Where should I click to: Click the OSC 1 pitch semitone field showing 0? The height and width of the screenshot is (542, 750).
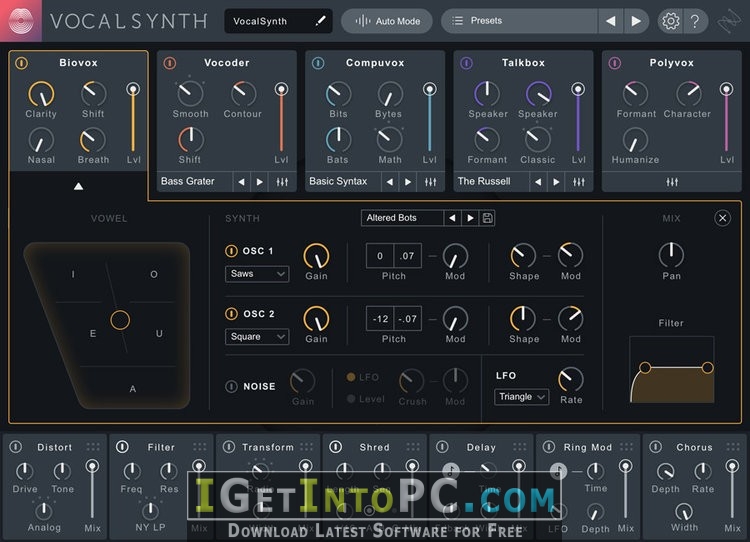point(380,256)
